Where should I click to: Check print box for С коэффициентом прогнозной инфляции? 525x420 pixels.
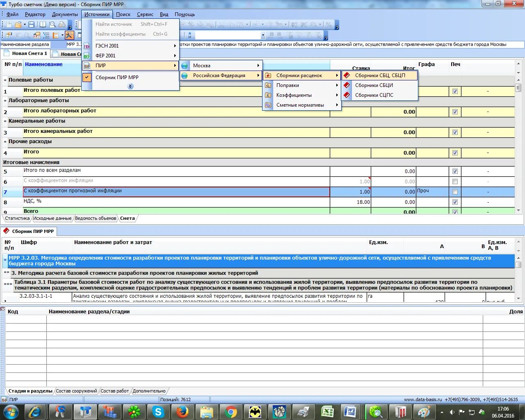(455, 192)
